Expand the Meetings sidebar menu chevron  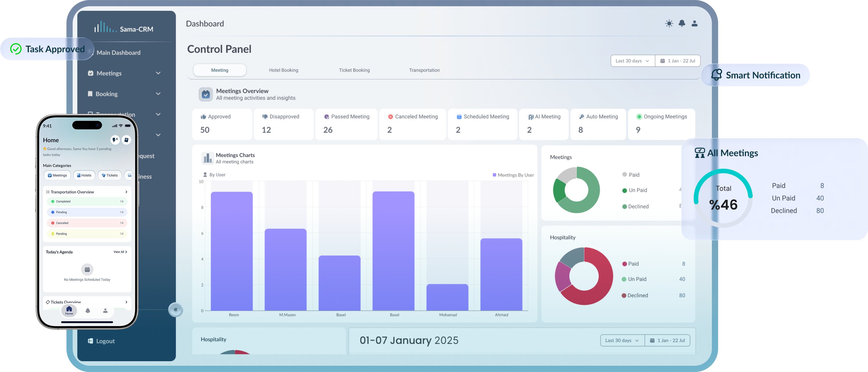[158, 73]
